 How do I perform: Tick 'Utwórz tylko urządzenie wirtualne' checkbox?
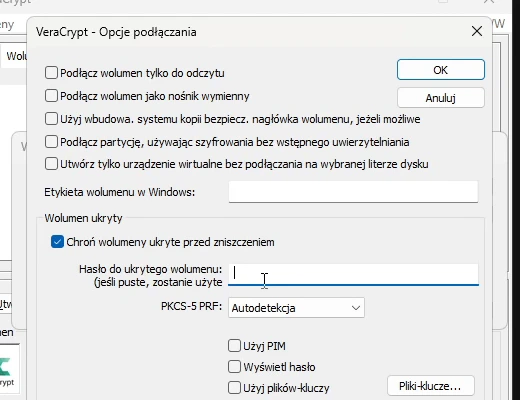point(51,164)
